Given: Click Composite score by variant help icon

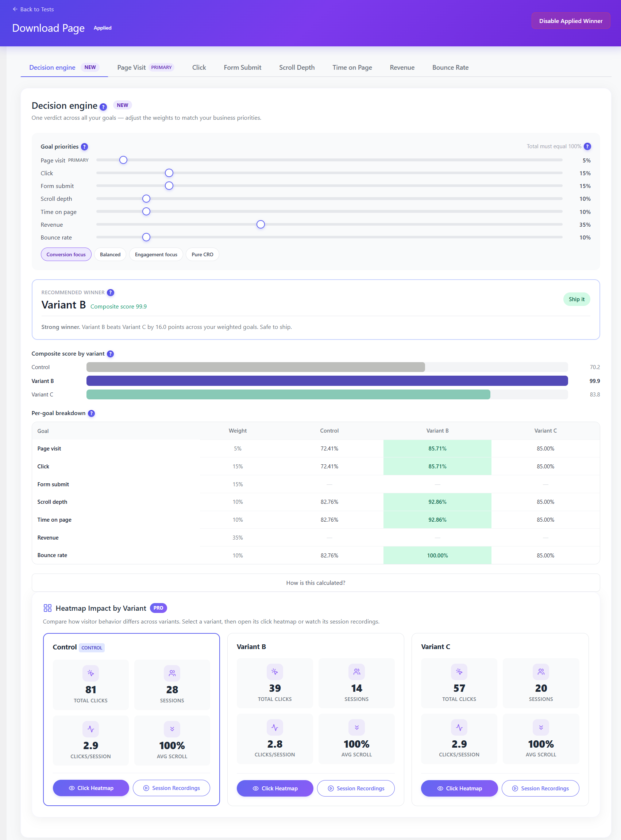Looking at the screenshot, I should tap(110, 354).
